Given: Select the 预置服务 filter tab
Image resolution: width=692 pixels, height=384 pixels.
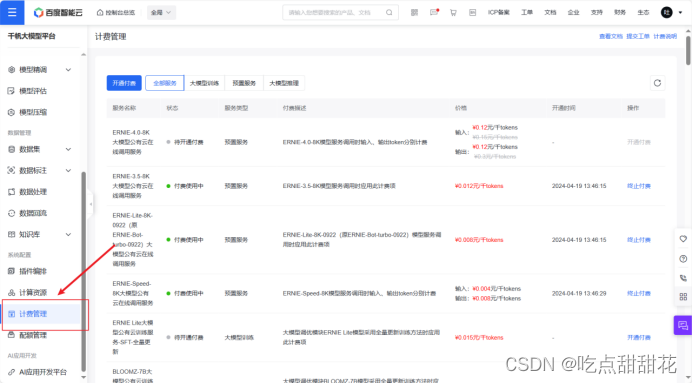Looking at the screenshot, I should (244, 83).
